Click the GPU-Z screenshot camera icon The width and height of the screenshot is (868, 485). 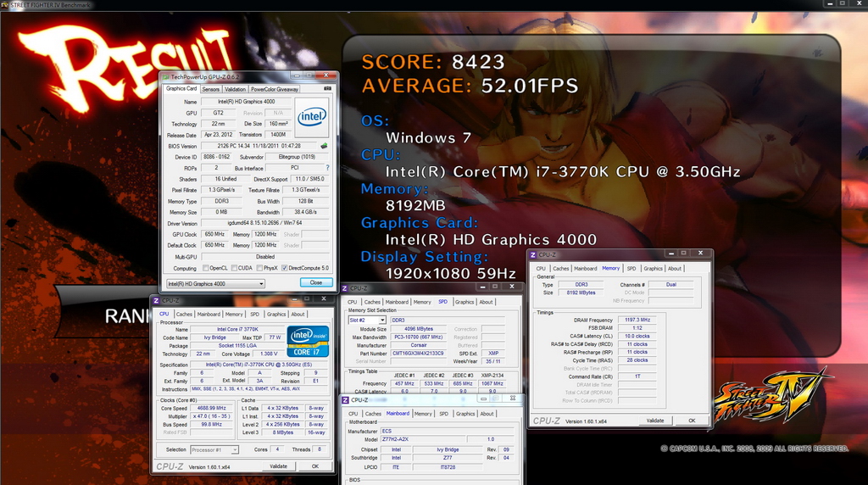pyautogui.click(x=327, y=88)
